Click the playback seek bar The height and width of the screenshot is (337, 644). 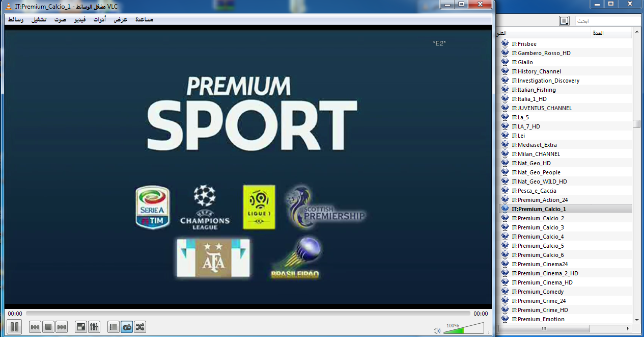pyautogui.click(x=248, y=314)
